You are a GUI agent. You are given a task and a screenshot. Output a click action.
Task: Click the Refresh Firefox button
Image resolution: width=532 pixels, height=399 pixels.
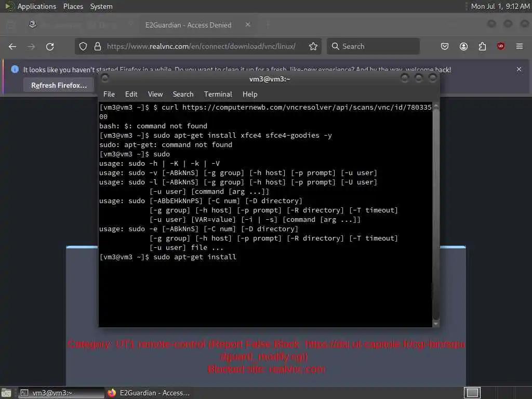click(x=59, y=86)
